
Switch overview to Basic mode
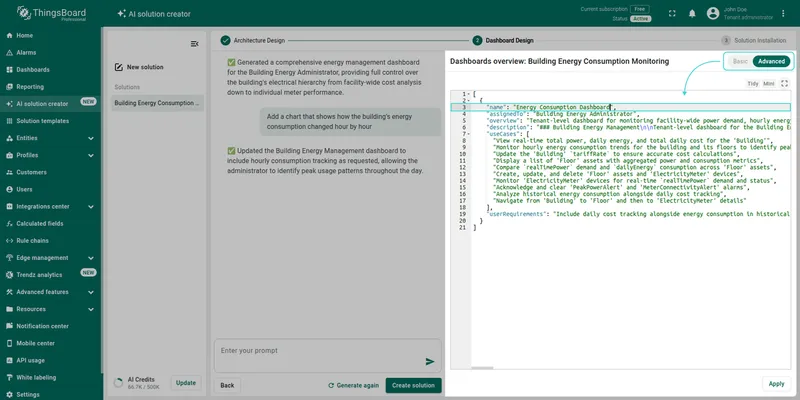(740, 61)
